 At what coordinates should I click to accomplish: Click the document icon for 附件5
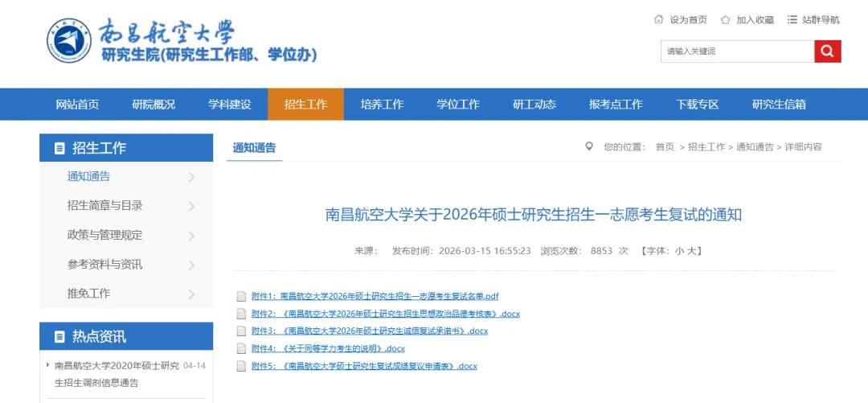coord(241,366)
